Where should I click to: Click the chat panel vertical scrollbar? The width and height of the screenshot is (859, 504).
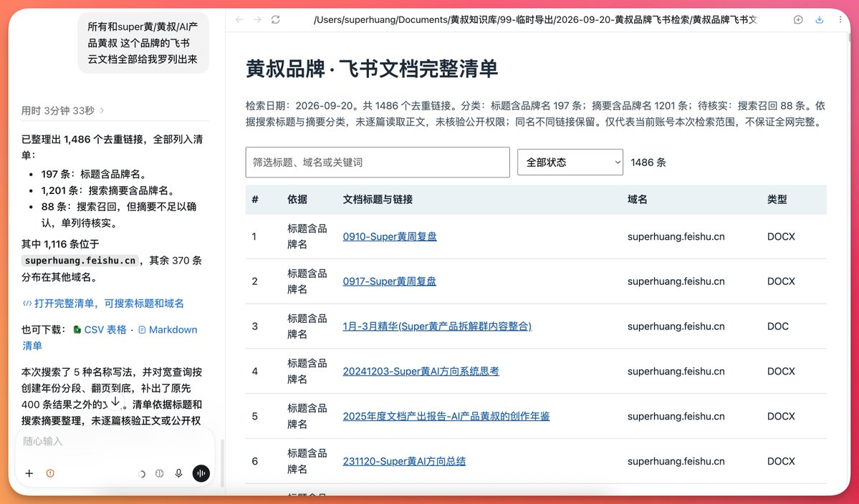222,462
